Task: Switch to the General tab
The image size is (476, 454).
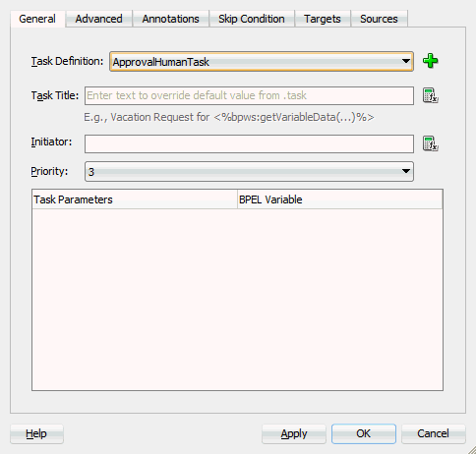Action: 37,19
